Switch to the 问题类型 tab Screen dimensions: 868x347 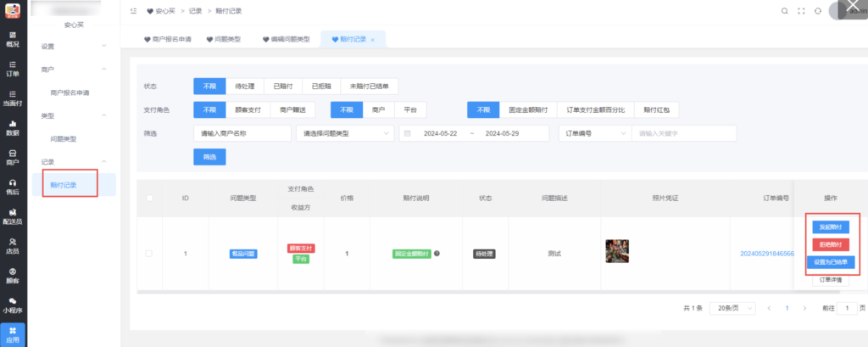224,40
